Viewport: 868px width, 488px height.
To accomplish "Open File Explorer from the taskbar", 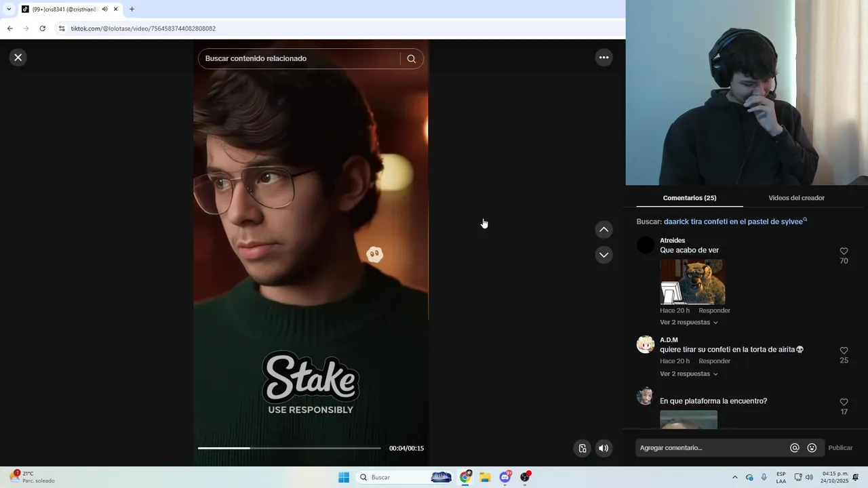I will click(485, 477).
